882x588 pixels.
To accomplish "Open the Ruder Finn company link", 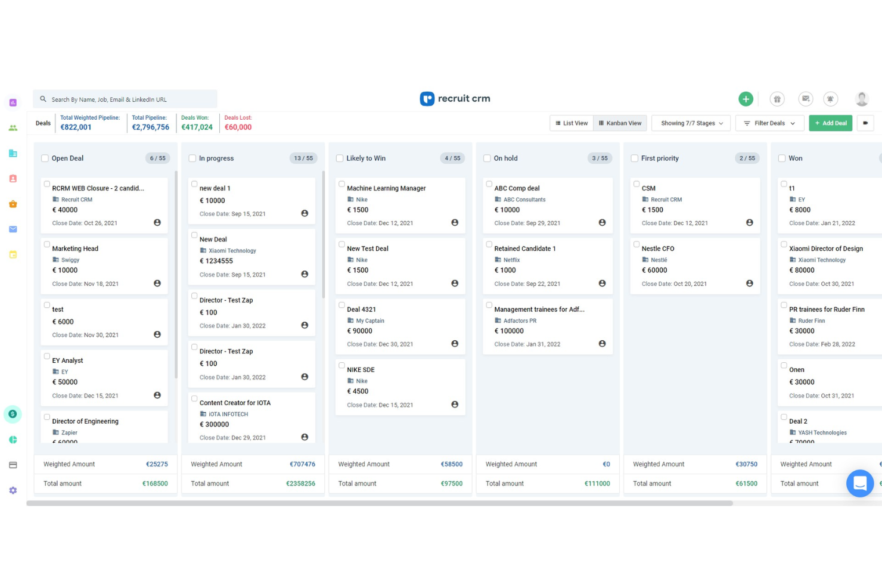I will pyautogui.click(x=812, y=321).
